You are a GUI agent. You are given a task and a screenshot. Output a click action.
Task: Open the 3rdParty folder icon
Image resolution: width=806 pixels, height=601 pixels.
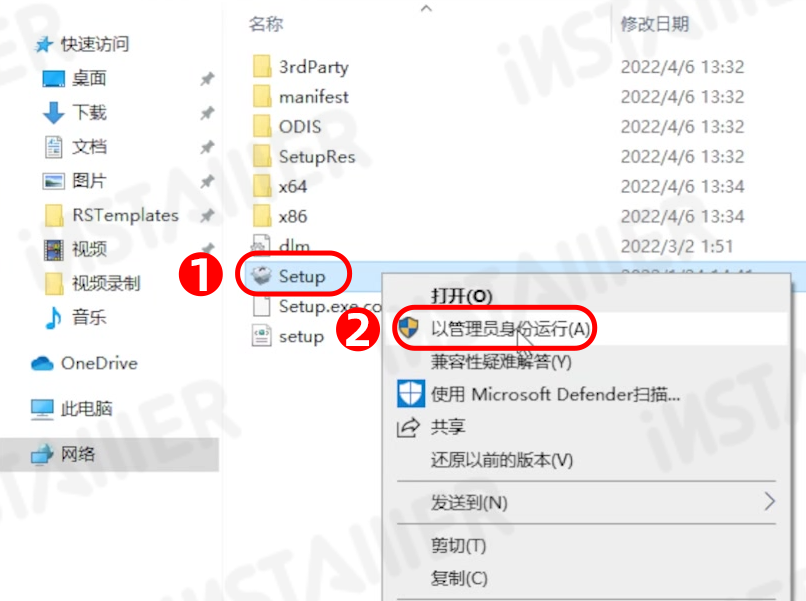point(262,66)
